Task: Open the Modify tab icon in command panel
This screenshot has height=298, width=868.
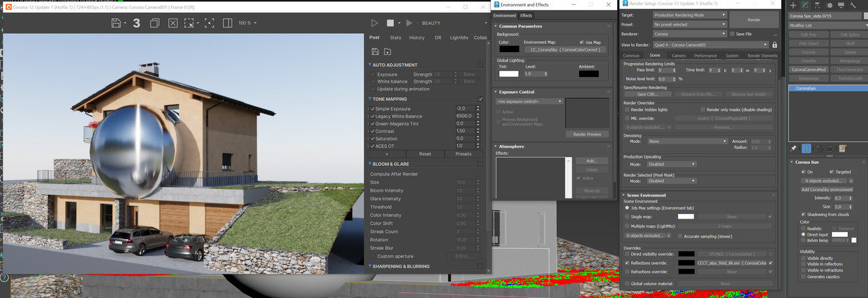Action: click(805, 5)
